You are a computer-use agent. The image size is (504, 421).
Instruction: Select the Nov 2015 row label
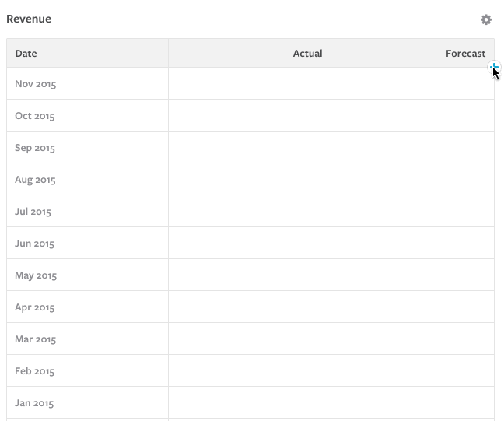(36, 84)
